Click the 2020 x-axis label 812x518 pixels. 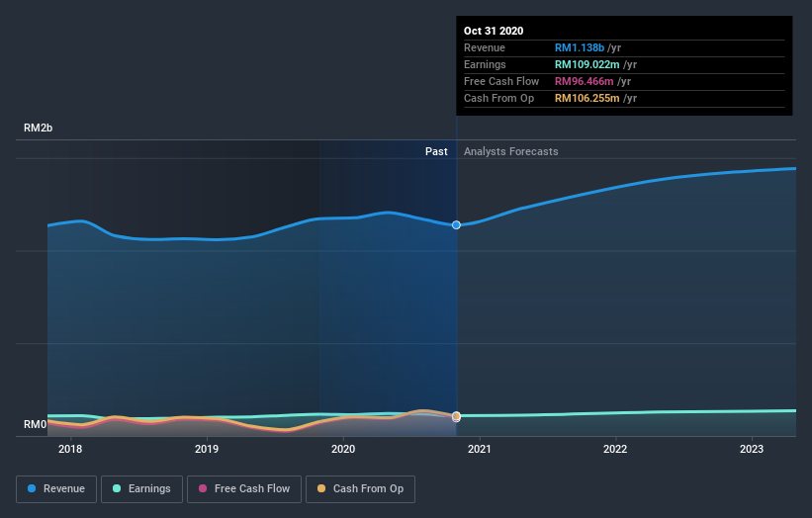(343, 449)
